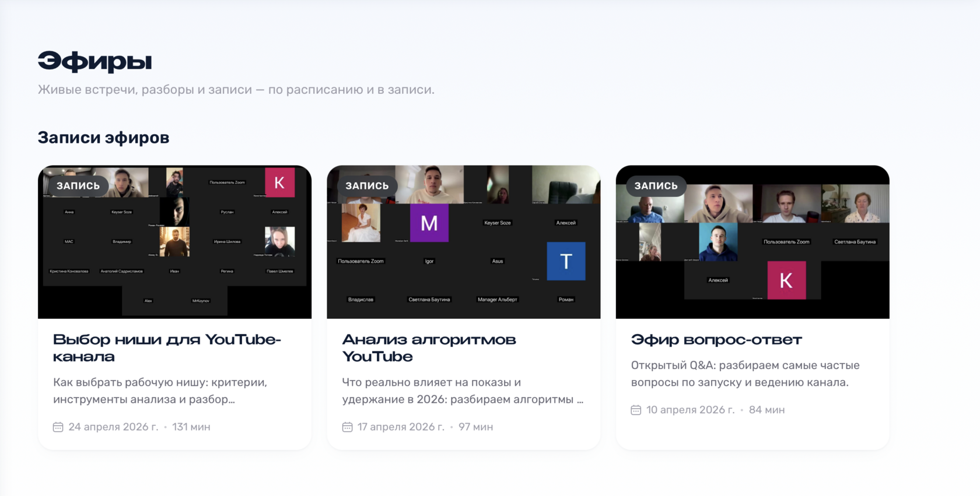This screenshot has width=980, height=496.
Task: Click the calendar icon next to 10 апреля 2026
Action: [x=636, y=410]
